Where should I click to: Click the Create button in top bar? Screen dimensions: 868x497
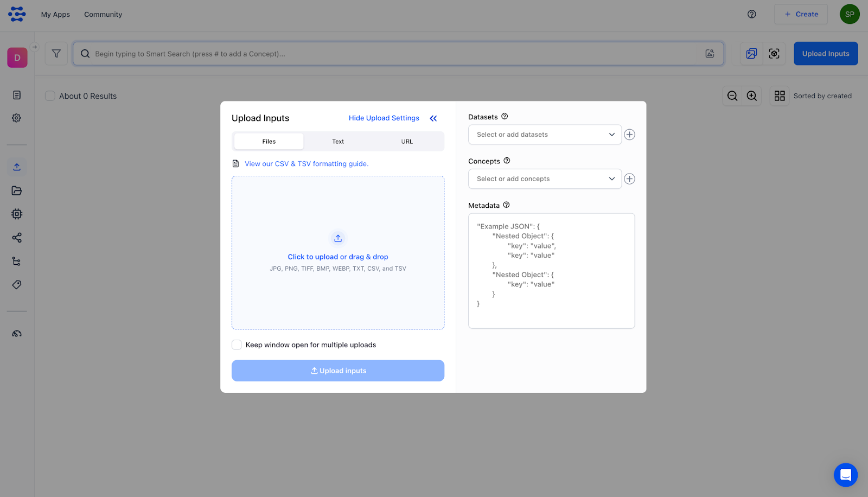coord(801,15)
